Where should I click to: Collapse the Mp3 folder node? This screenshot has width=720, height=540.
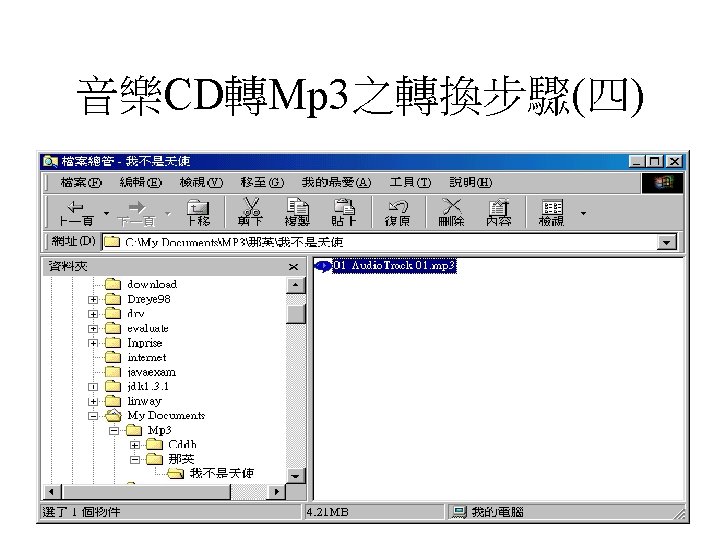click(114, 431)
